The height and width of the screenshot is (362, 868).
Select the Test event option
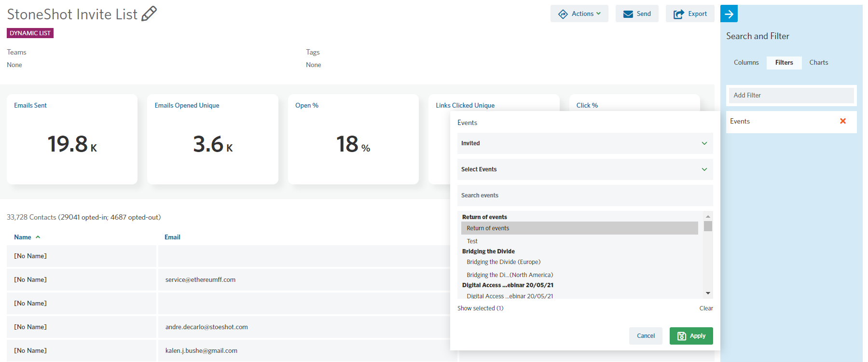coord(579,241)
